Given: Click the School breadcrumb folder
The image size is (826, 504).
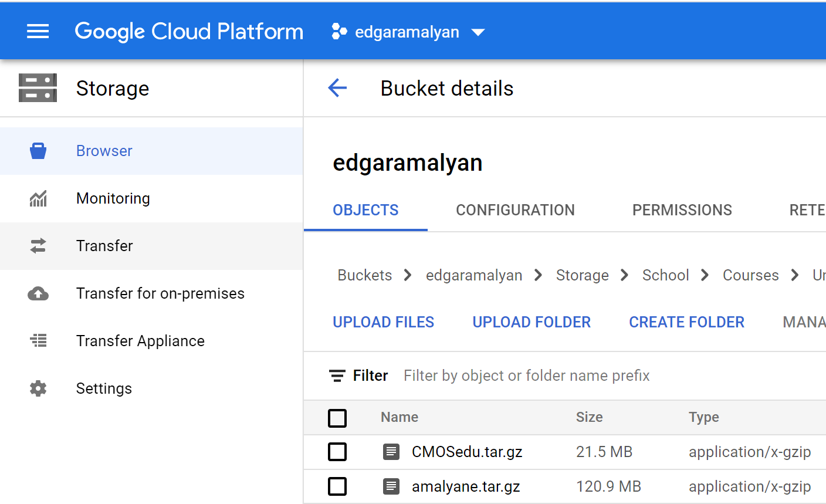Looking at the screenshot, I should (x=665, y=275).
